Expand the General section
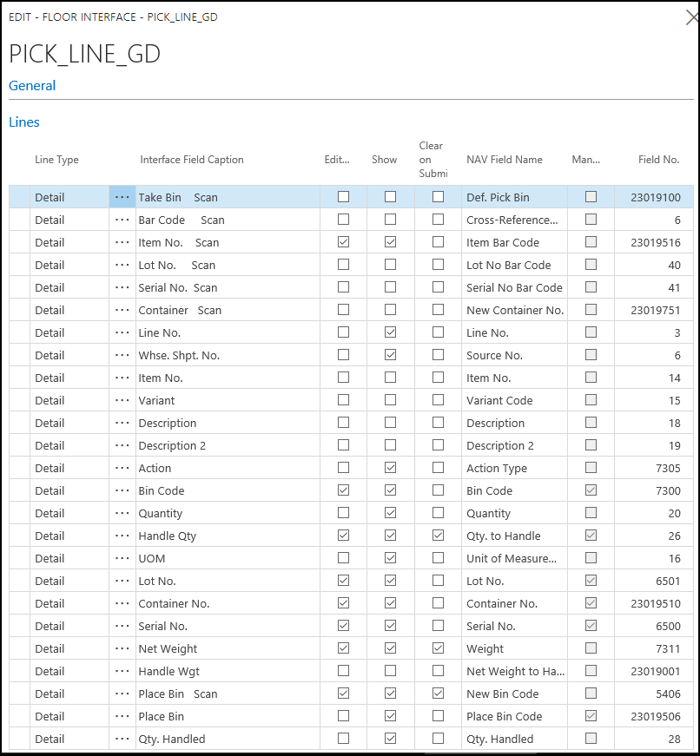 pos(32,86)
